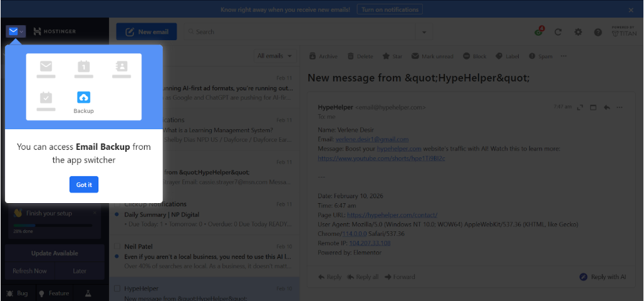Viewport: 644px width, 301px height.
Task: Refresh the mailbox using the reload icon
Action: (x=558, y=32)
